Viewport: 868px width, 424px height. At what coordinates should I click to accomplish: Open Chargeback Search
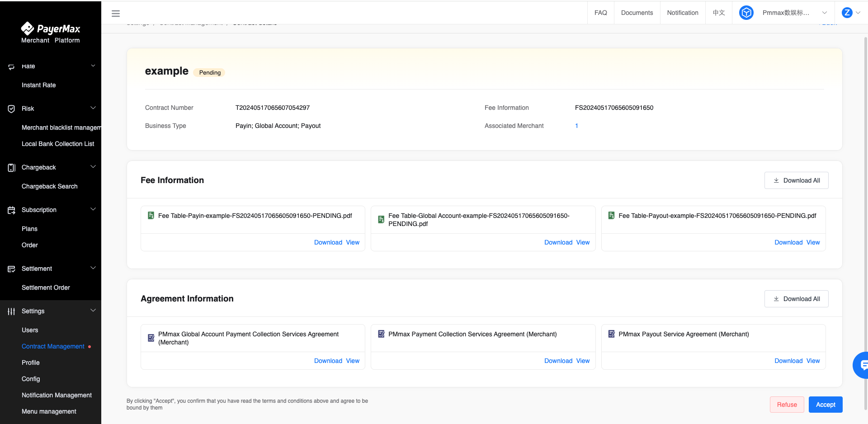tap(50, 186)
